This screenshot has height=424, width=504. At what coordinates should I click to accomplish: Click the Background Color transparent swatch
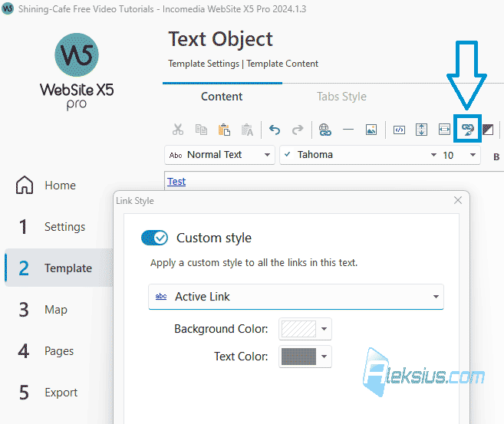pos(298,329)
